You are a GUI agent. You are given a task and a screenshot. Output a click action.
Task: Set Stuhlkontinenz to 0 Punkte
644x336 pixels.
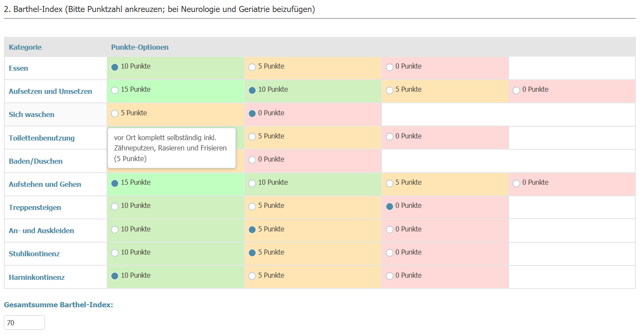pos(389,253)
